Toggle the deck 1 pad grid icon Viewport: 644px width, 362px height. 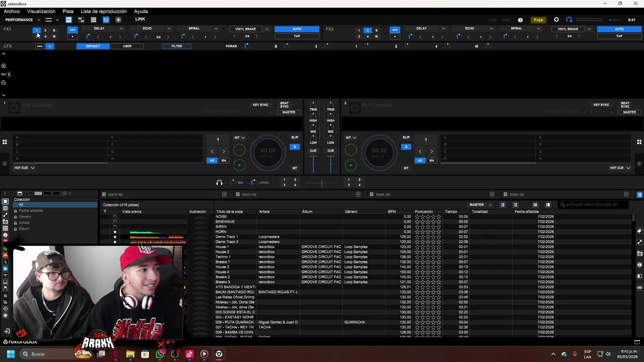5,142
